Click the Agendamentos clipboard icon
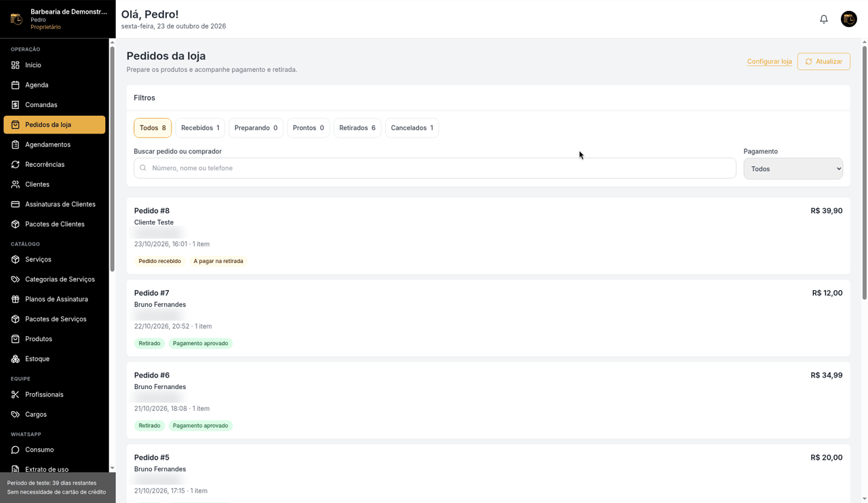Viewport: 868px width, 503px height. 16,144
